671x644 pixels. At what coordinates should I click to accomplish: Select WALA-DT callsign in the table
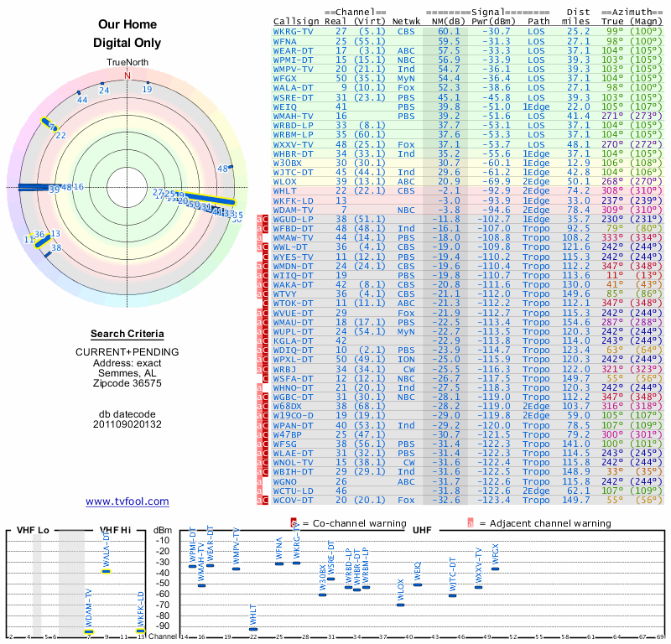tap(293, 88)
